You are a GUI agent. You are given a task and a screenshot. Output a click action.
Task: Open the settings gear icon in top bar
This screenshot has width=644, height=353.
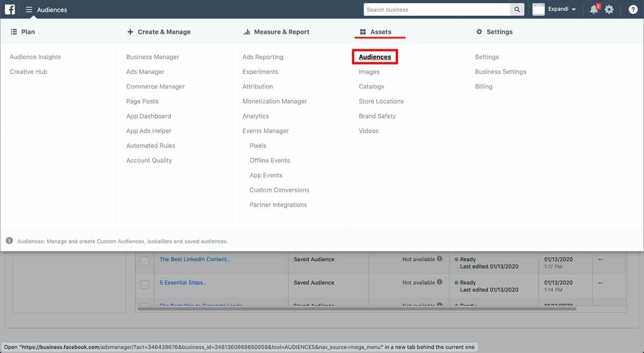pos(609,9)
